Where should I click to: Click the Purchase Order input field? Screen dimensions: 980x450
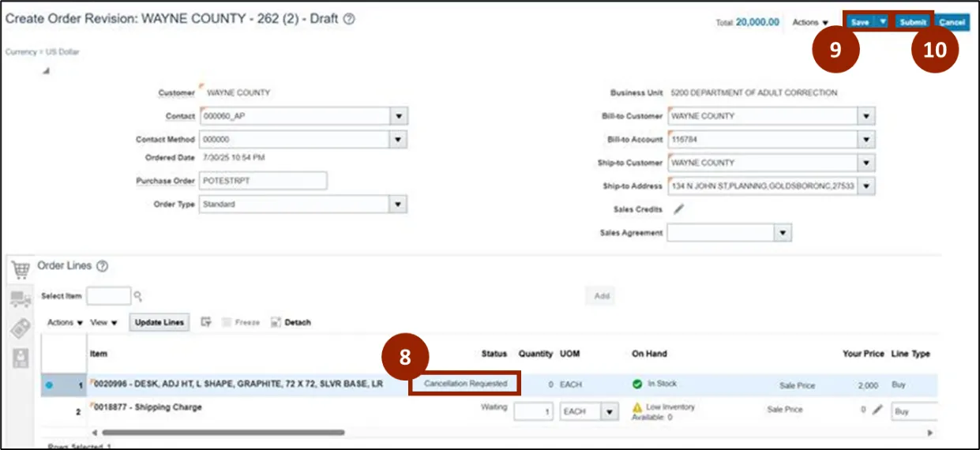pos(263,181)
